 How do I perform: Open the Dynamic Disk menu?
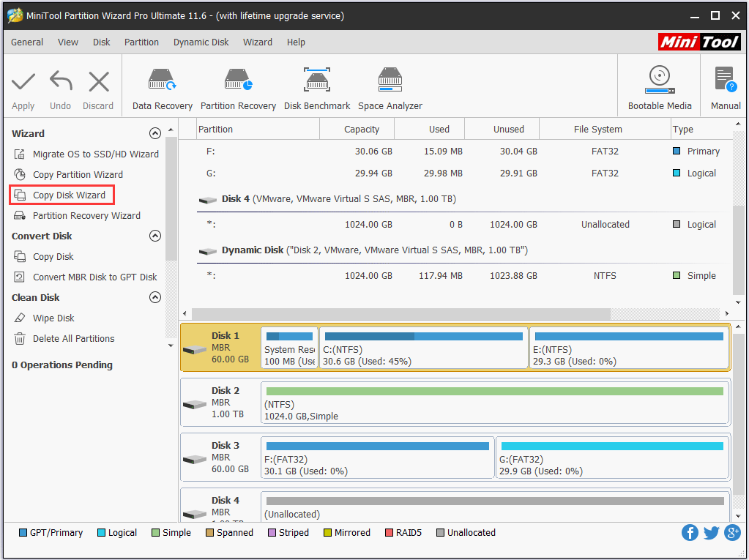[201, 42]
